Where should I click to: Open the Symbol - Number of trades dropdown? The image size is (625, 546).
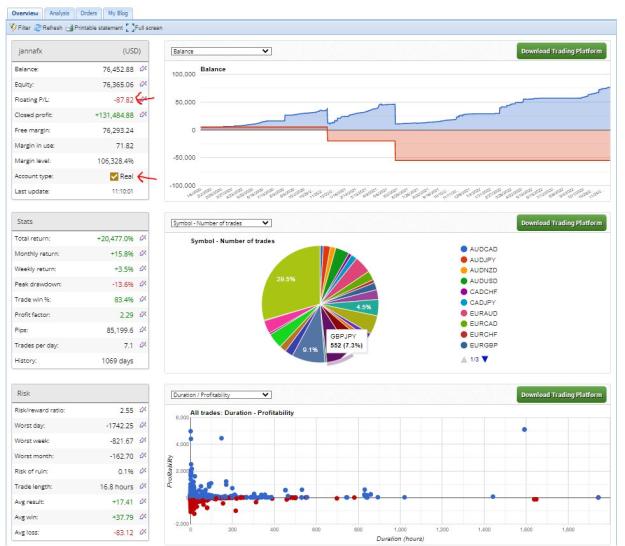pyautogui.click(x=221, y=223)
